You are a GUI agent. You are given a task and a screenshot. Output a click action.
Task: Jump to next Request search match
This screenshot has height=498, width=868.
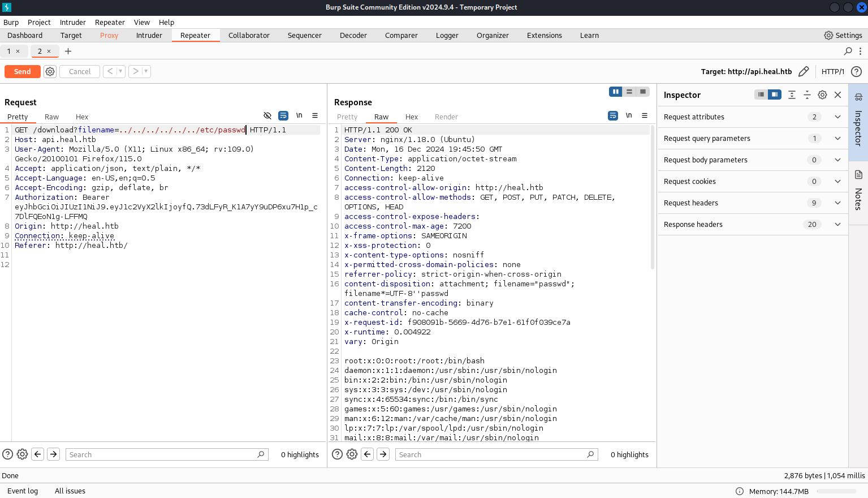[54, 454]
